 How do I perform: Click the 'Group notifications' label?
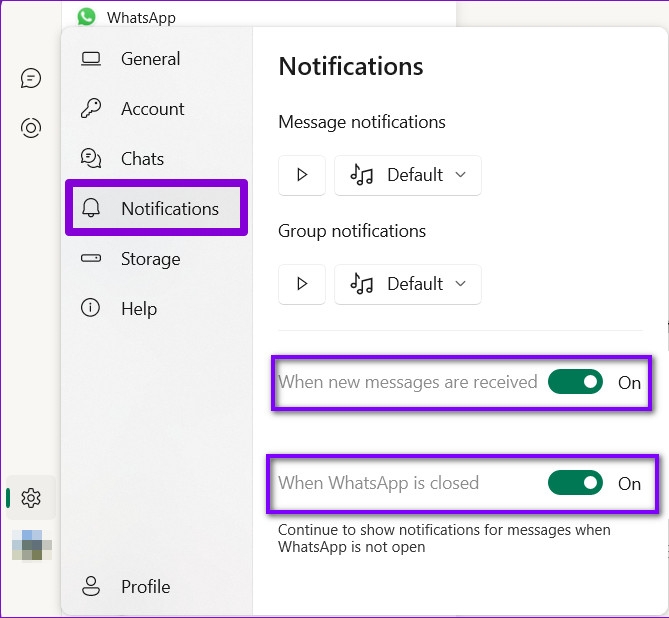coord(352,231)
